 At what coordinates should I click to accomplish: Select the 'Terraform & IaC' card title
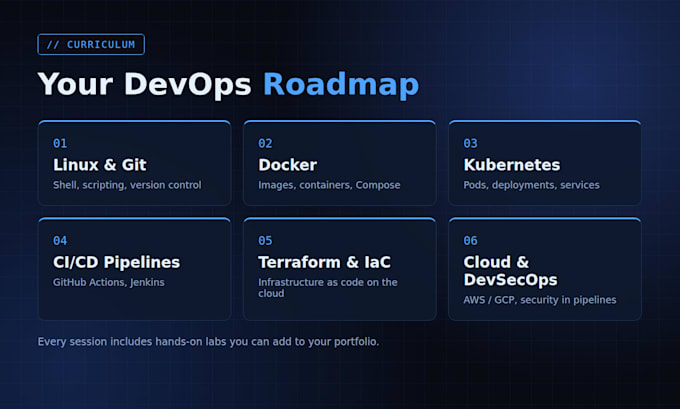[x=324, y=262]
